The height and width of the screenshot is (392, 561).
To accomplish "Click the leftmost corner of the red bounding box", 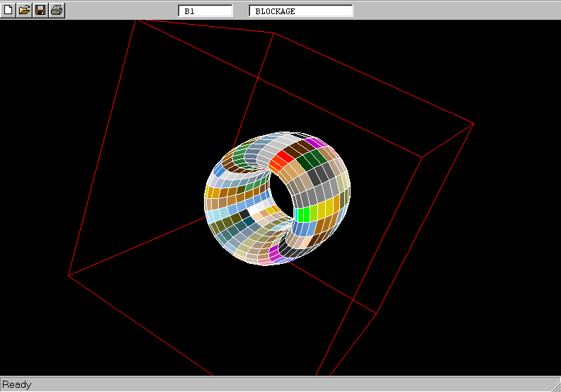I will [x=69, y=275].
